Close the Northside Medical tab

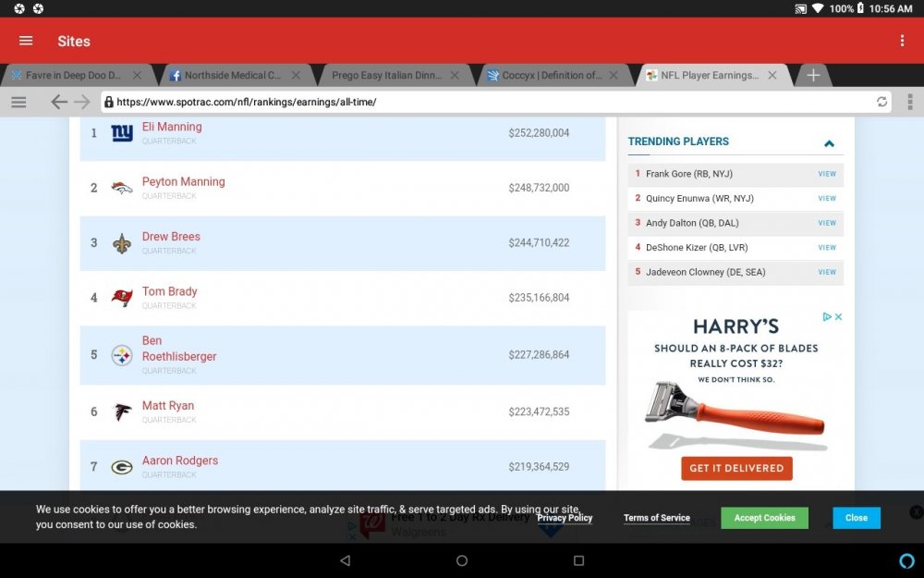pos(296,76)
